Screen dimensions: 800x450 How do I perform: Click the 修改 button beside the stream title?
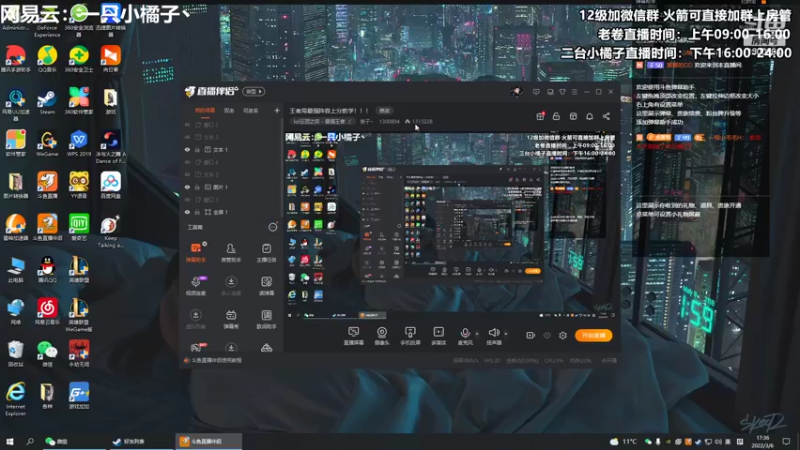pyautogui.click(x=384, y=111)
